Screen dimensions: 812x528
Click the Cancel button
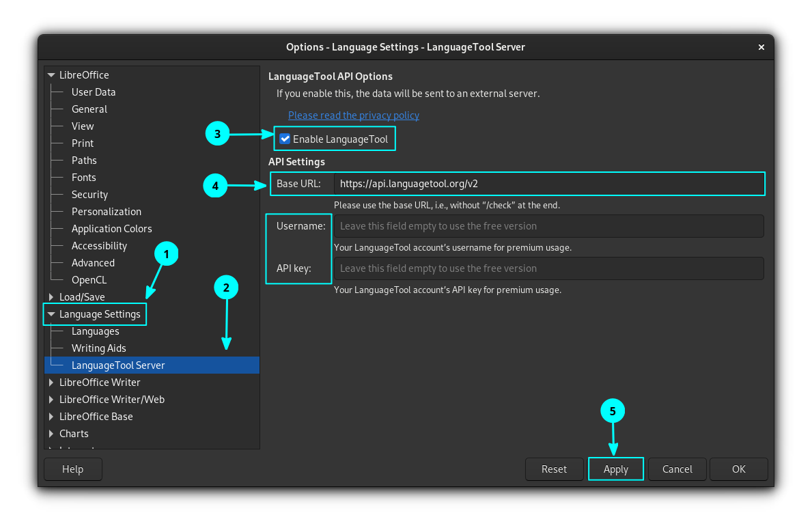click(677, 469)
